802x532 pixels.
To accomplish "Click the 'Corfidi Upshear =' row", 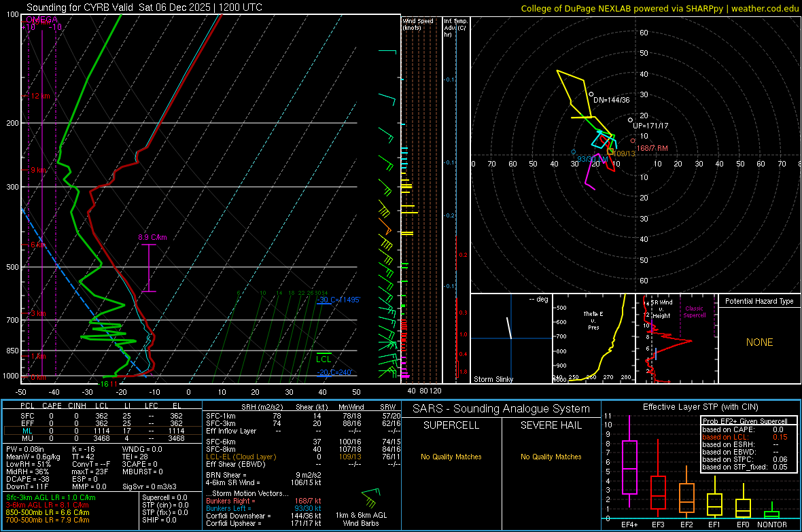I will pyautogui.click(x=264, y=523).
